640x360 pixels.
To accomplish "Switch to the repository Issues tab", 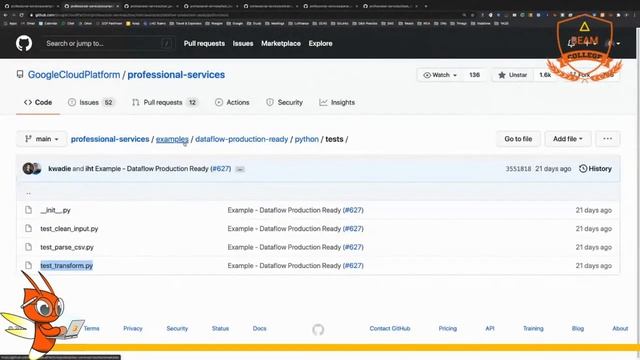I will [92, 102].
